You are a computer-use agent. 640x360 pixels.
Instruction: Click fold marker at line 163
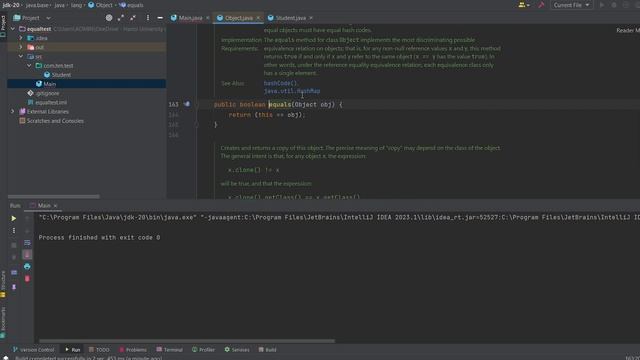coord(196,104)
